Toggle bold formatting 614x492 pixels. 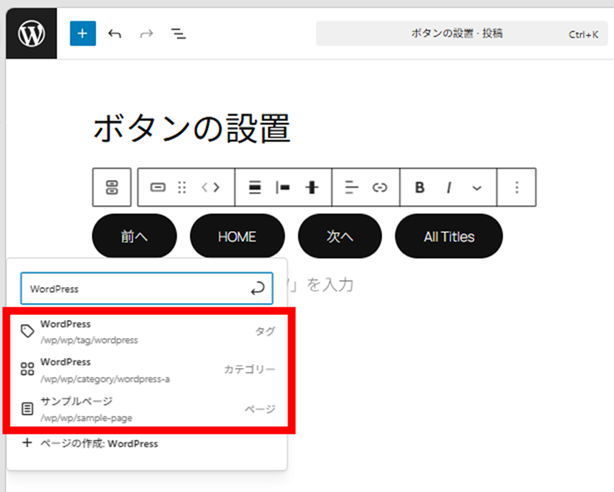420,187
